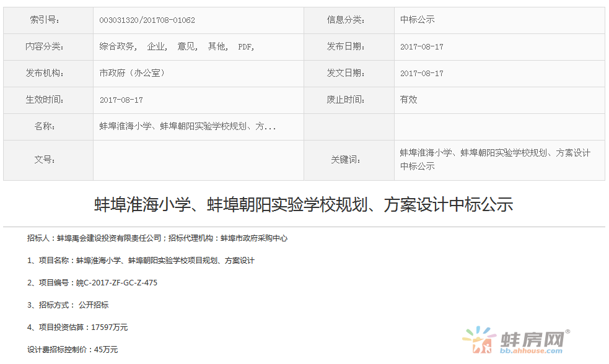The image size is (609, 364).
Task: Click the main article headline 蚌埠淮海小学、蚌埠朝阳实验学校规划、方案设计中标公示
Action: [x=304, y=204]
